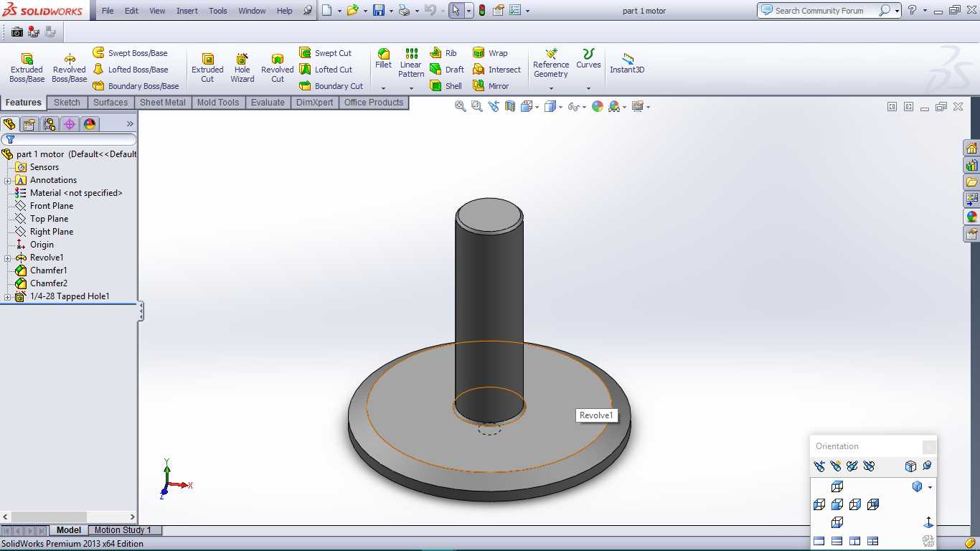Viewport: 980px width, 551px height.
Task: Switch to Motion Study 1 tab
Action: coord(123,530)
